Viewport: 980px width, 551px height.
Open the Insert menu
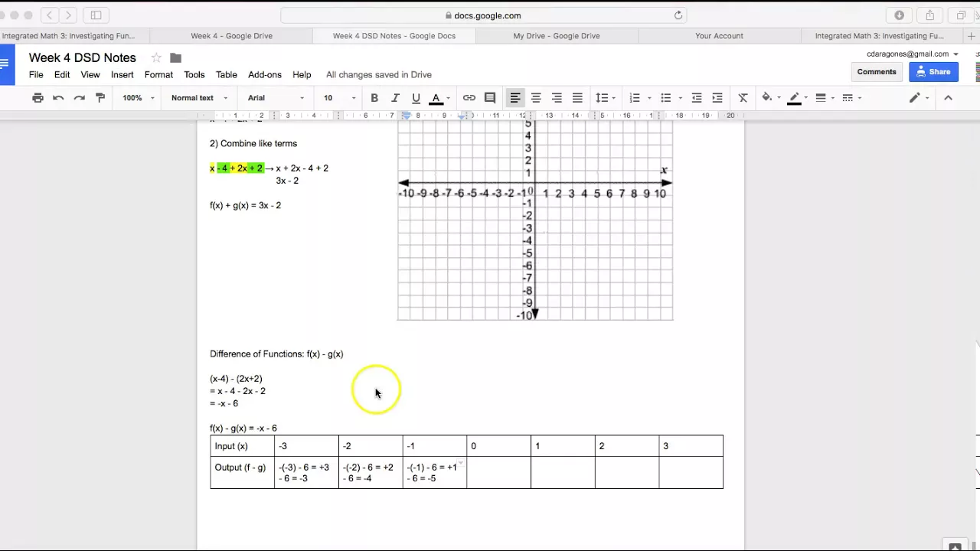[122, 75]
